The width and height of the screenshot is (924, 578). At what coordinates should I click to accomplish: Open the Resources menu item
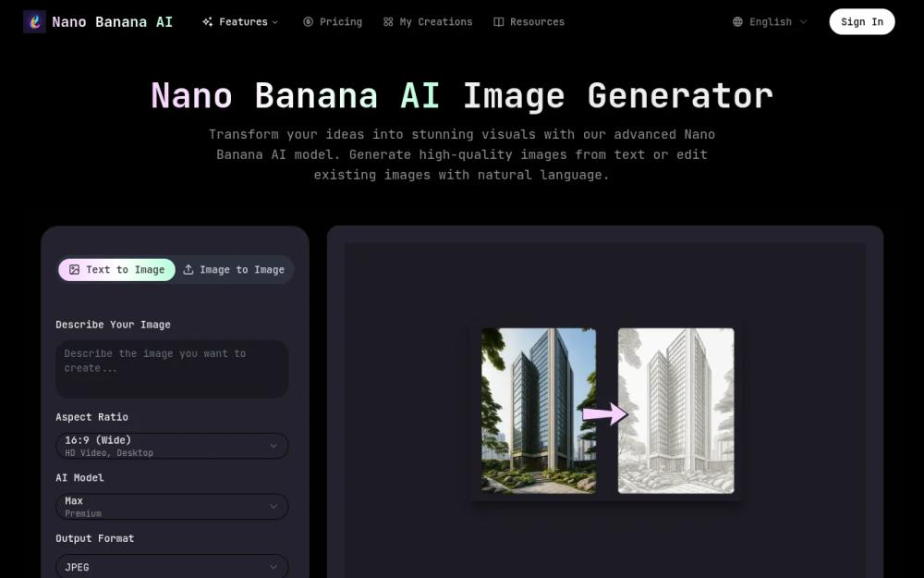[x=529, y=22]
